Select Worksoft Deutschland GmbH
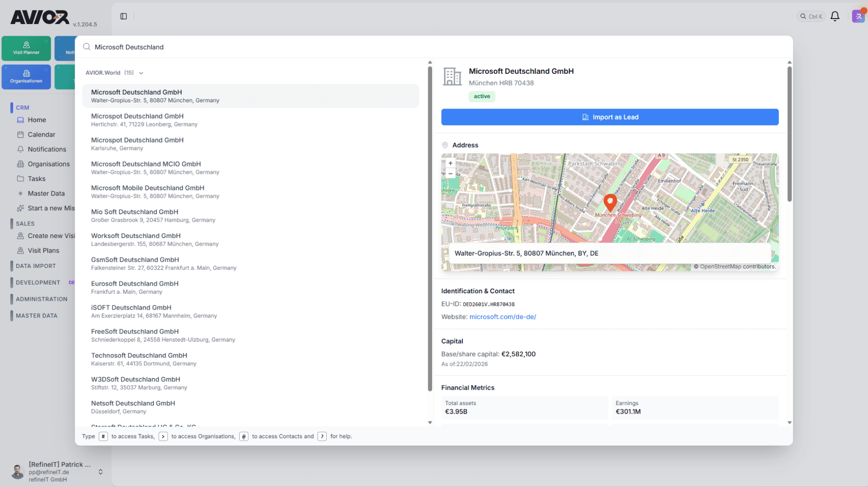The width and height of the screenshot is (868, 487). [251, 240]
